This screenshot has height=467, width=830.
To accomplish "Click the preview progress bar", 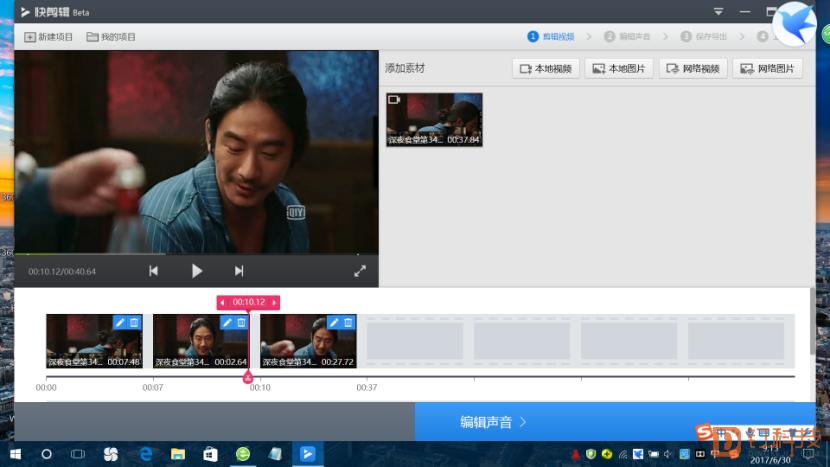I will (196, 254).
